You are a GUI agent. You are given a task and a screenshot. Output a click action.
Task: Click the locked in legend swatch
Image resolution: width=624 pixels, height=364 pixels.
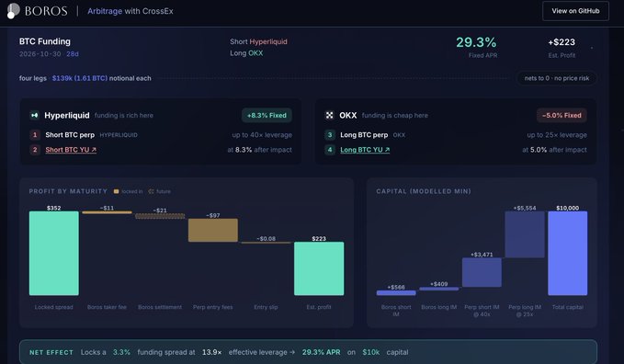coord(116,191)
